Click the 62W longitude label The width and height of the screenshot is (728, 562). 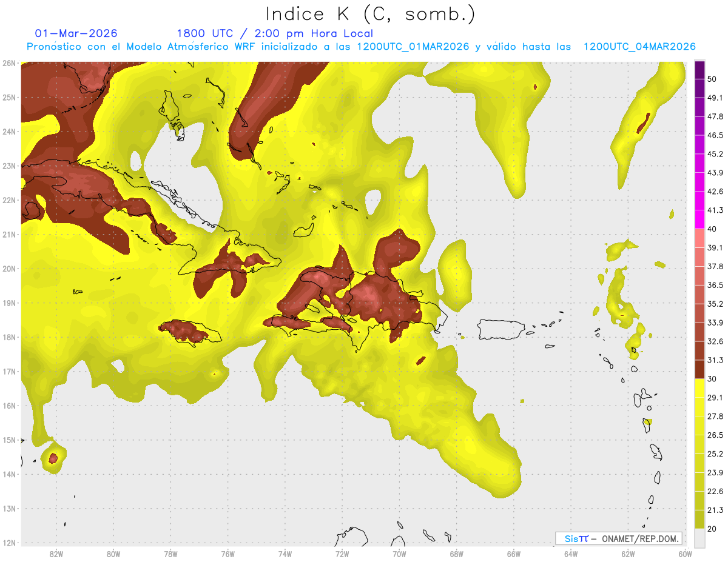pos(628,554)
